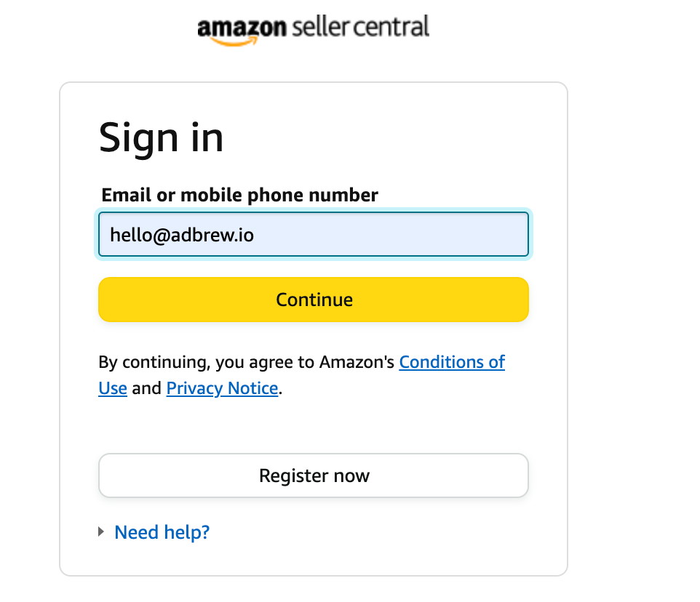The height and width of the screenshot is (602, 700).
Task: Open the Need help? link
Action: [x=162, y=532]
